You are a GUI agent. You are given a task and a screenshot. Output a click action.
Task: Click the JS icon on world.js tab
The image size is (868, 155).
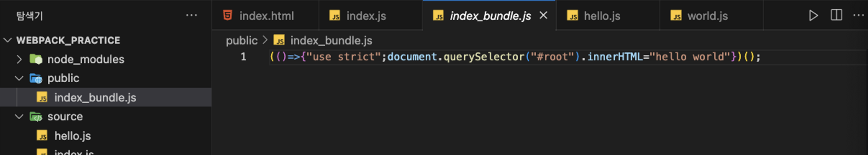click(676, 16)
